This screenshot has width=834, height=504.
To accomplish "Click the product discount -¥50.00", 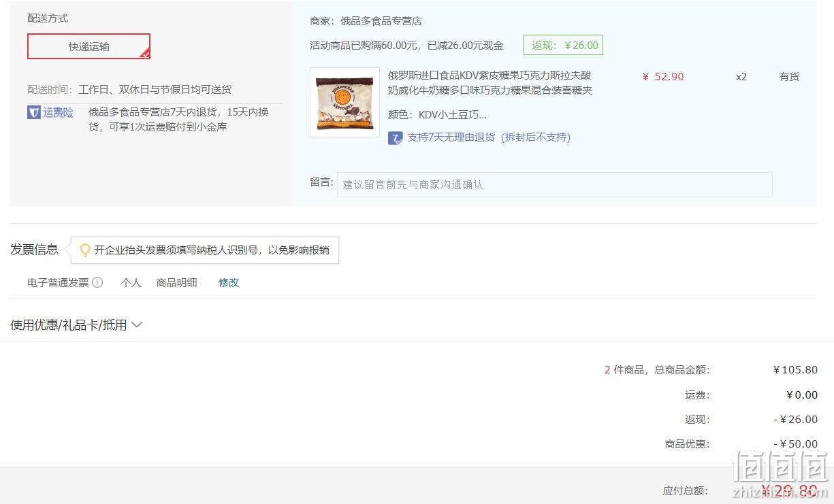I will (x=796, y=444).
